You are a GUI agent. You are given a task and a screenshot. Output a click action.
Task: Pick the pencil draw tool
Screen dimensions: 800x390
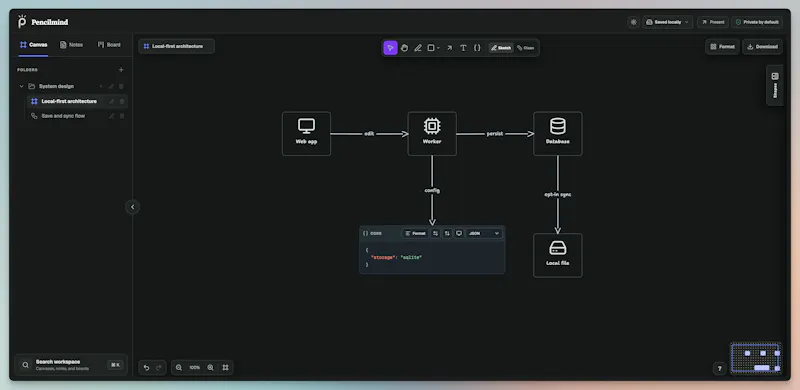[418, 47]
